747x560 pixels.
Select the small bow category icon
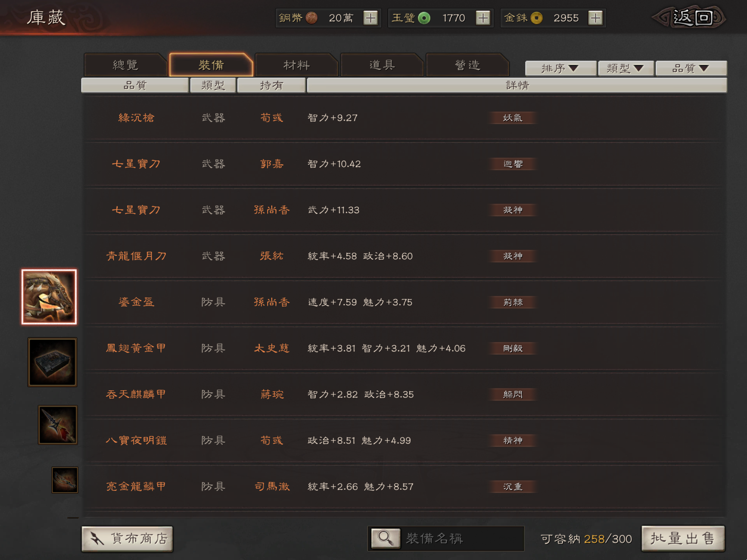pos(65,480)
